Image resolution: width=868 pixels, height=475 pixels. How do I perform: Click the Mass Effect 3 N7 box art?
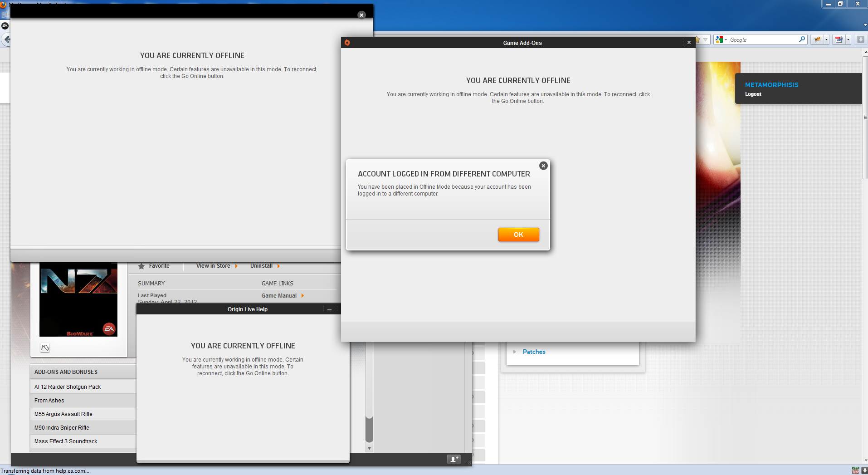coord(78,299)
